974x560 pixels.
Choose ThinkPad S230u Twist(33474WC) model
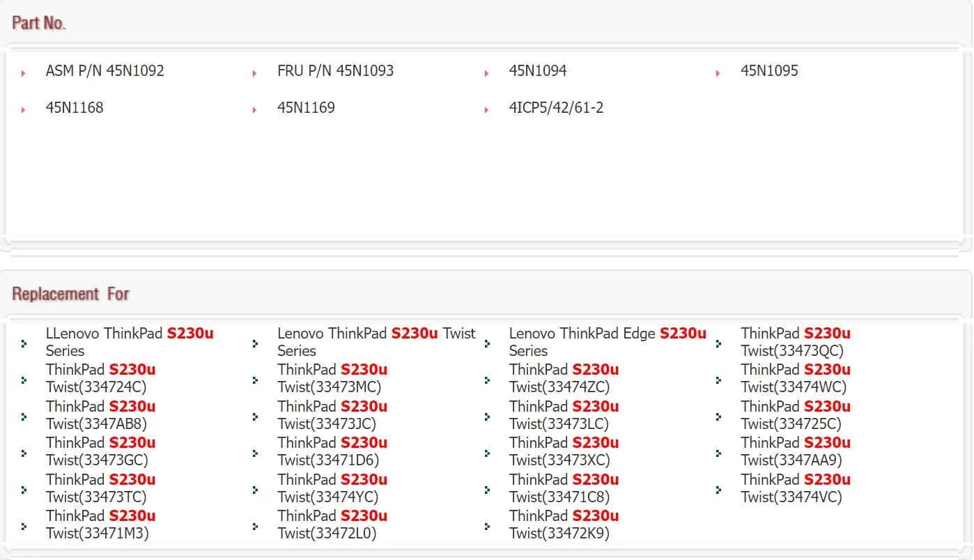pos(796,378)
